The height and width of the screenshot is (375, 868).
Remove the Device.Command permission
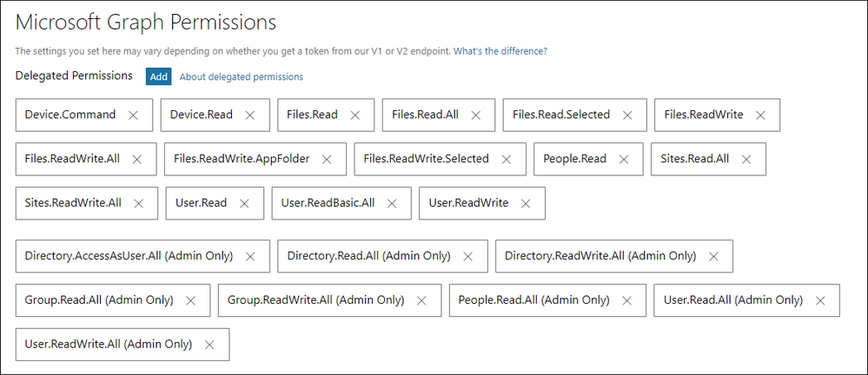[133, 115]
